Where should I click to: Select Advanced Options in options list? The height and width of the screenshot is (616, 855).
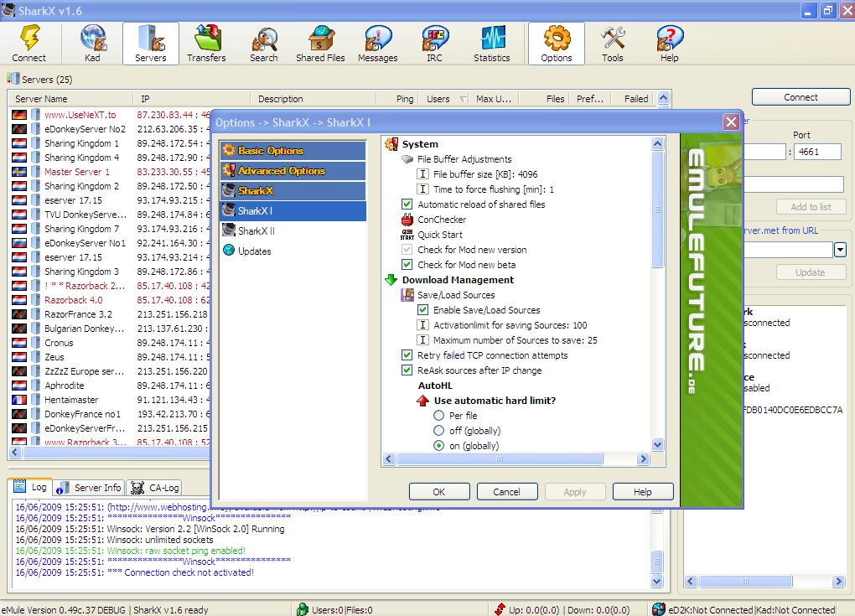(x=293, y=171)
